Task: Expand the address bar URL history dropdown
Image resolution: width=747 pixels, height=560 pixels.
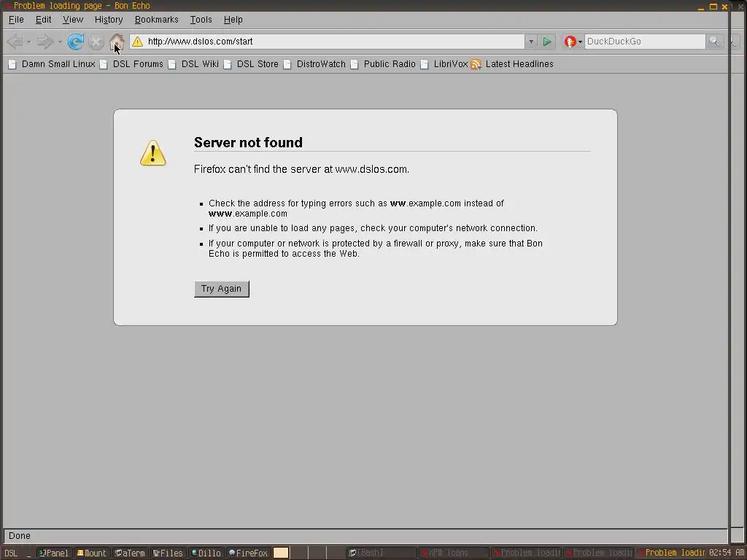Action: click(x=531, y=42)
